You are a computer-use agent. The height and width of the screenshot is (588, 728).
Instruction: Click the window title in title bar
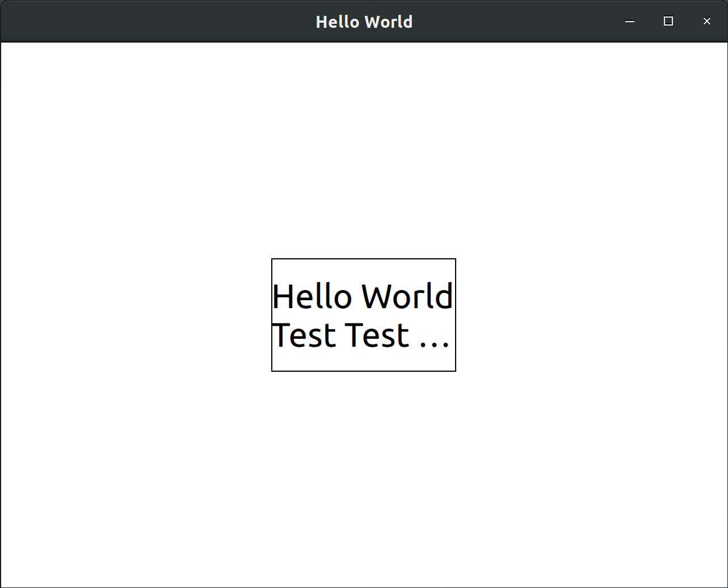point(364,22)
